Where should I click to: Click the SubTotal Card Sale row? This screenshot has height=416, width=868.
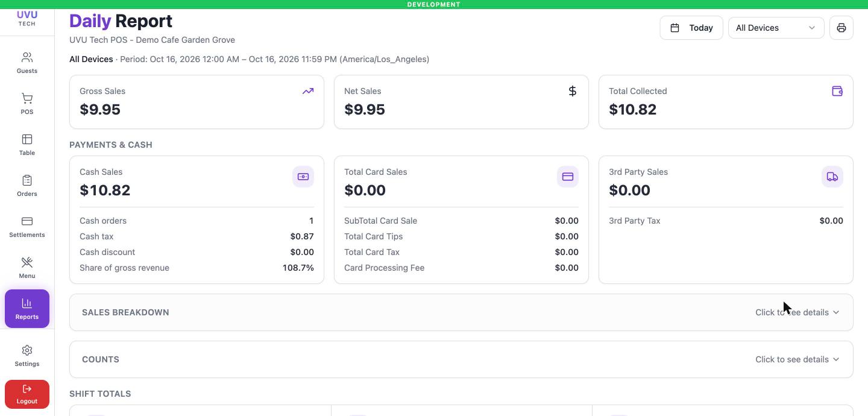pos(461,221)
